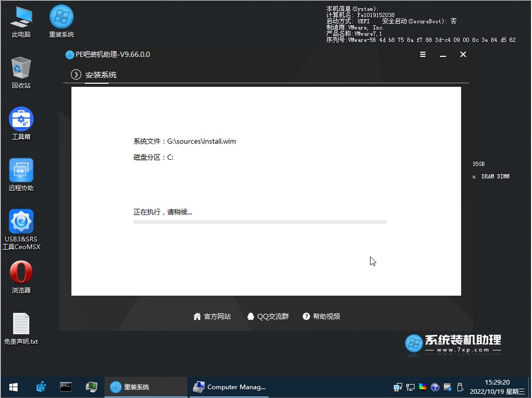Click the 系统文件 G:\sources\install.wim text
Viewport: 532px width, 398px height.
click(185, 142)
